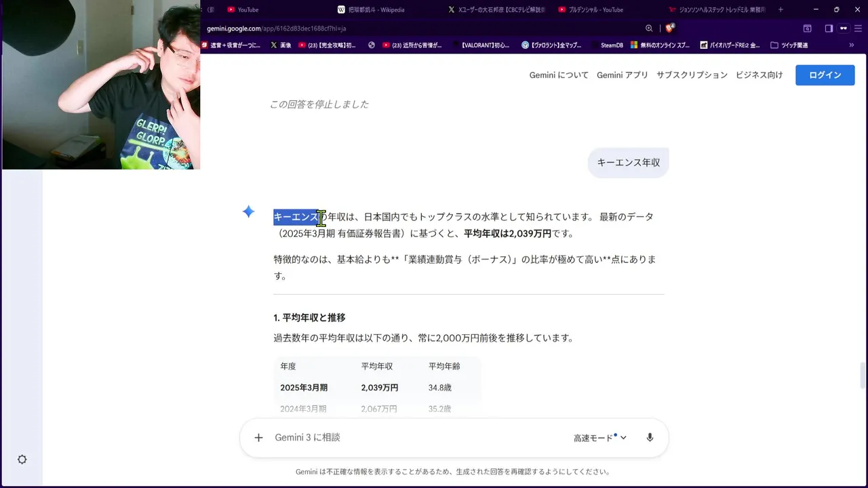Click the 1. 平均年収と推移 heading

309,318
